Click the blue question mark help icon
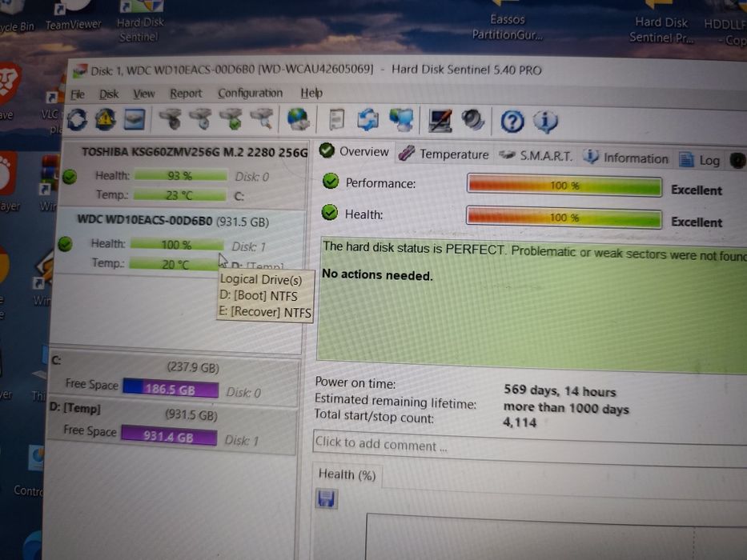Viewport: 747px width, 560px height. click(x=512, y=122)
